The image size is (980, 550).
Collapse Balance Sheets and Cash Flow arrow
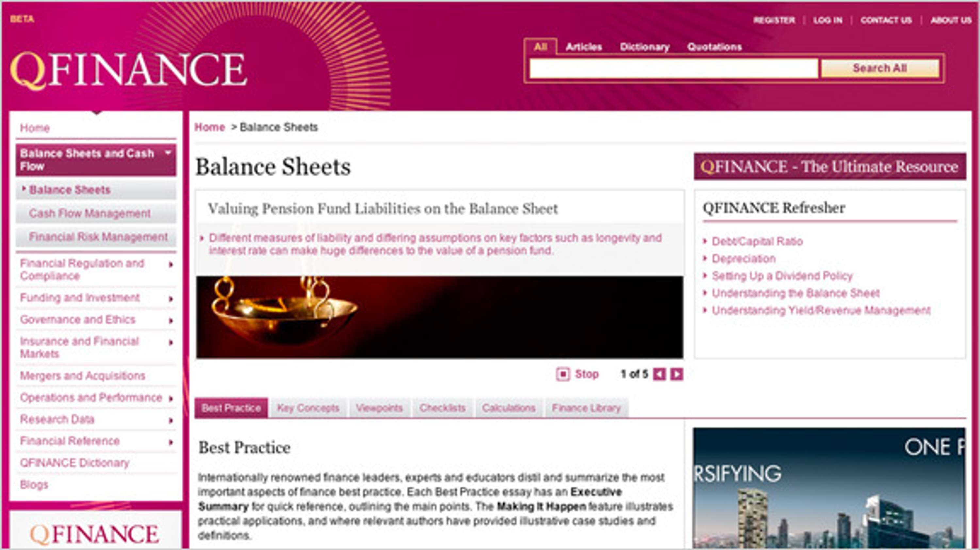tap(168, 153)
